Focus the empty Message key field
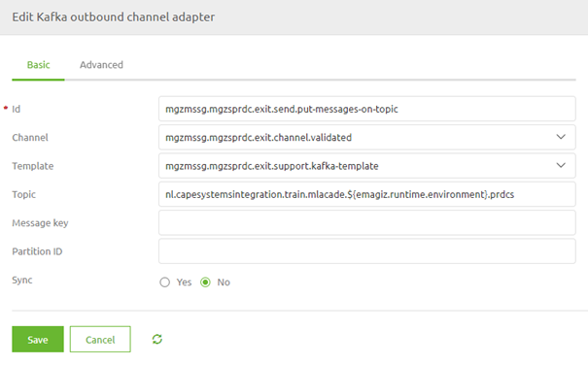 coord(366,222)
